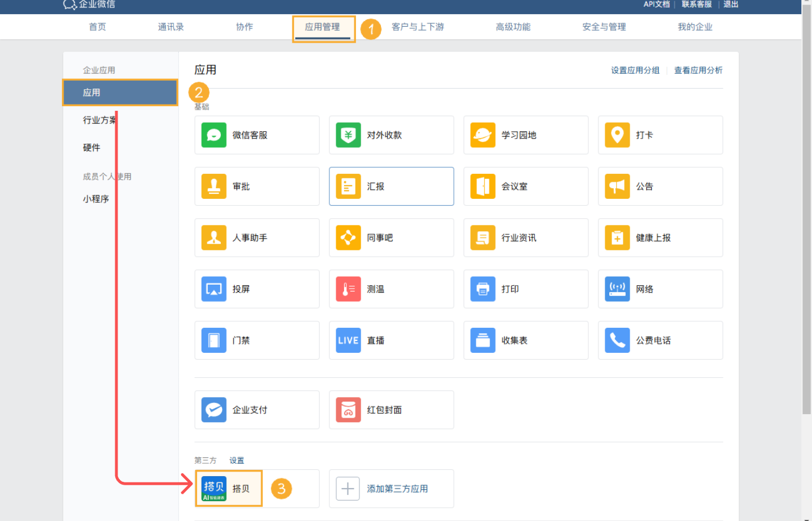Click the 汇报 report app icon

pyautogui.click(x=391, y=186)
